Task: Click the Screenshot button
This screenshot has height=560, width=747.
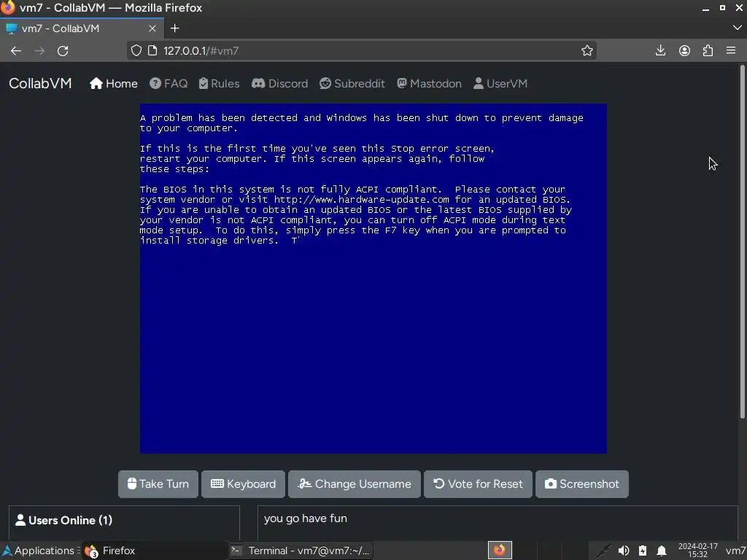Action: click(x=582, y=484)
